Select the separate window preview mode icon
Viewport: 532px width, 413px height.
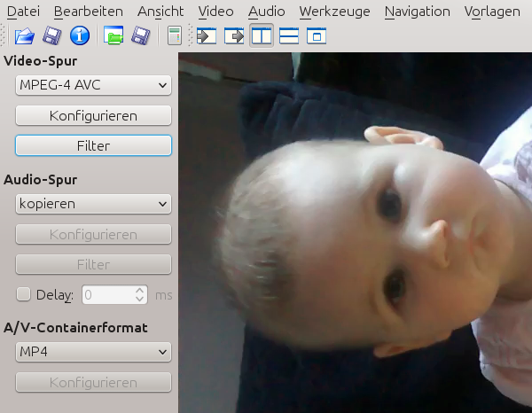pyautogui.click(x=317, y=35)
